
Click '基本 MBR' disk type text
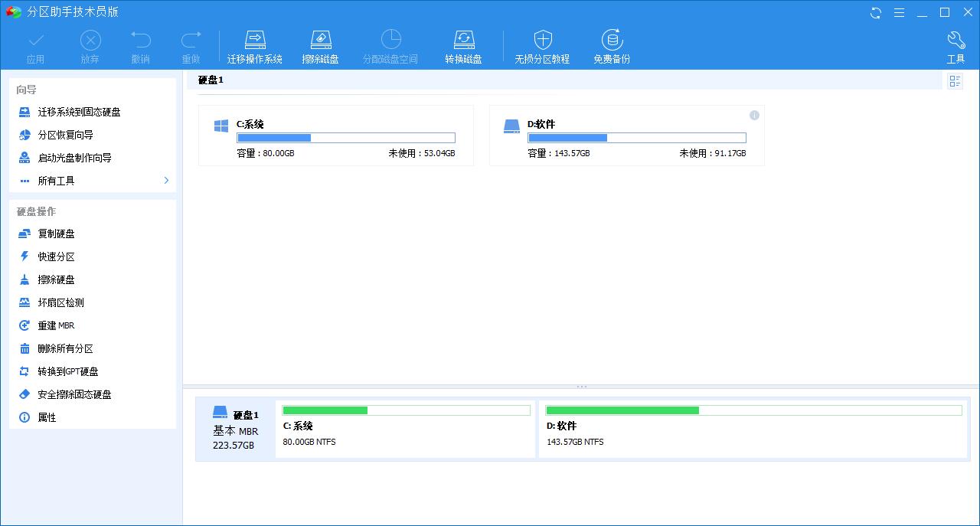[236, 431]
